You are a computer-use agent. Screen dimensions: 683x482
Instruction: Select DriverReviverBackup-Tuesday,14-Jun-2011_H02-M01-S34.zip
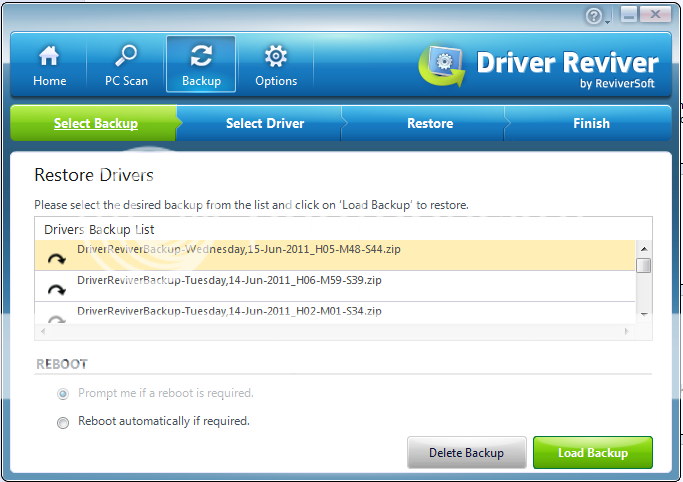click(x=335, y=313)
